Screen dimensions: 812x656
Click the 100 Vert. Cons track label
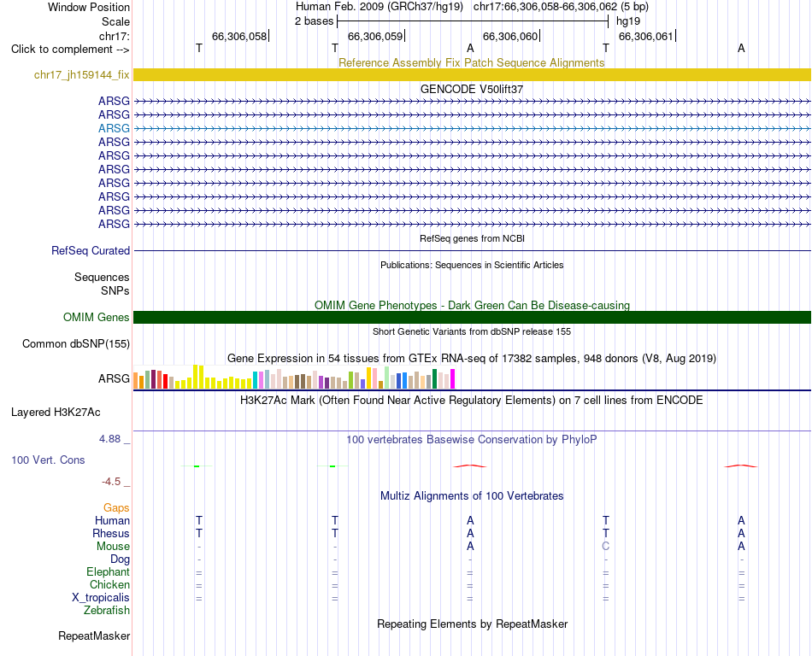[48, 460]
